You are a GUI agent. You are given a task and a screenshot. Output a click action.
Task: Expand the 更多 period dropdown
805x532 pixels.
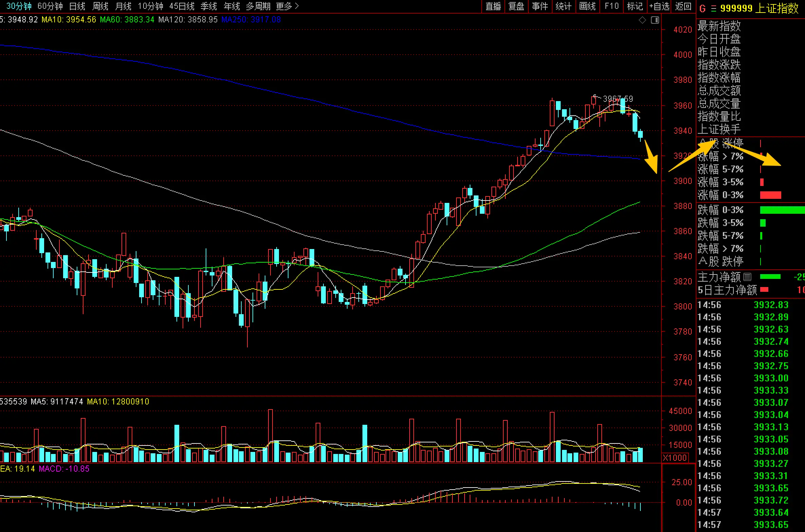[287, 6]
